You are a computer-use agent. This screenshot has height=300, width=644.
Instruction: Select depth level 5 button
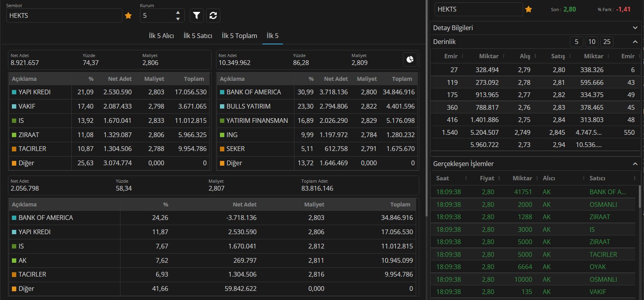pos(577,42)
